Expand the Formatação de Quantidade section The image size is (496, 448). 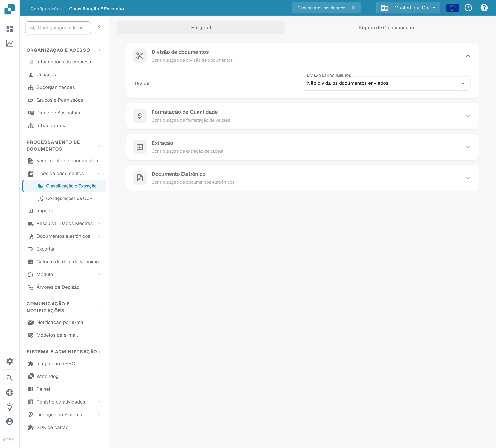pos(468,116)
